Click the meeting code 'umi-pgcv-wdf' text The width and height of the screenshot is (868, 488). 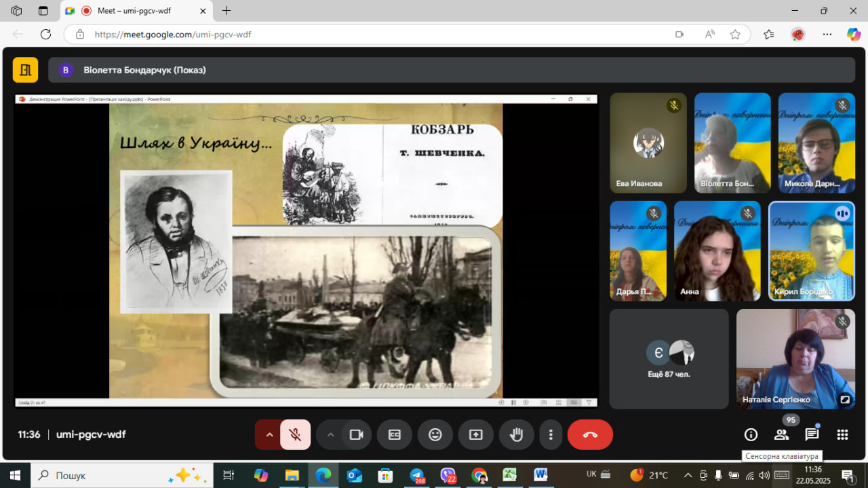91,434
